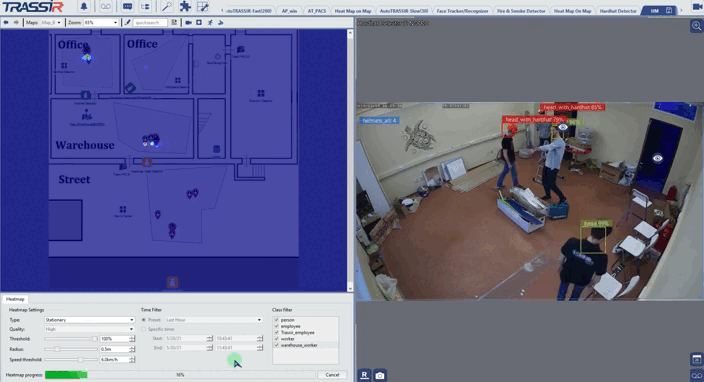This screenshot has width=704, height=382.
Task: Click the Threshold value stepper
Action: point(132,339)
